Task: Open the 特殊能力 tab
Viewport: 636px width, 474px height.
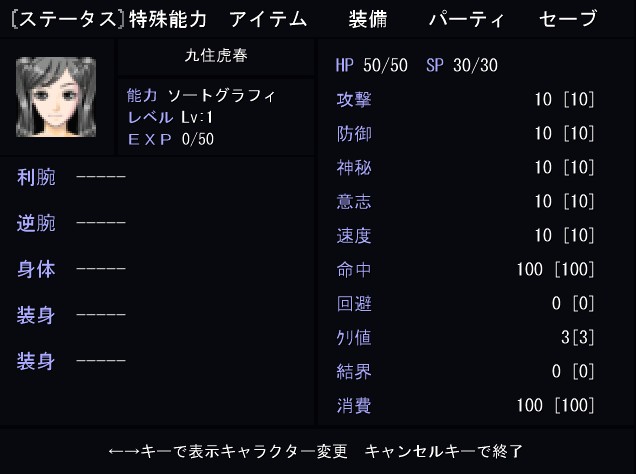Action: (168, 19)
